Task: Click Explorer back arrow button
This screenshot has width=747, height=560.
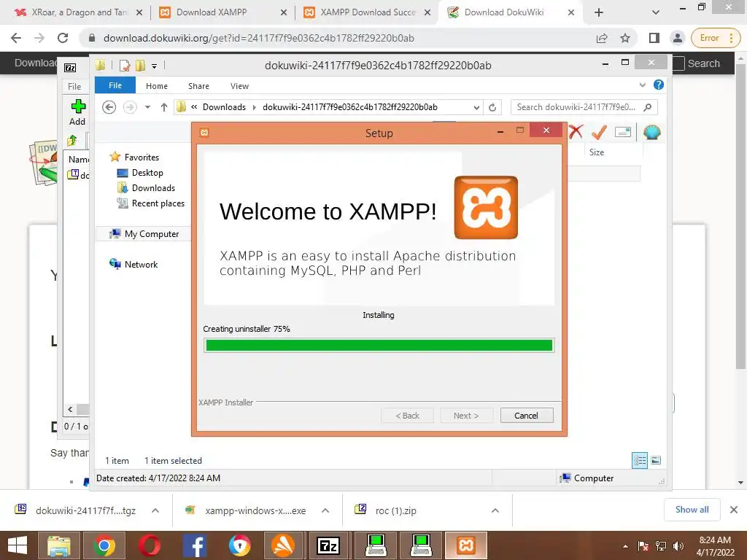Action: [109, 107]
